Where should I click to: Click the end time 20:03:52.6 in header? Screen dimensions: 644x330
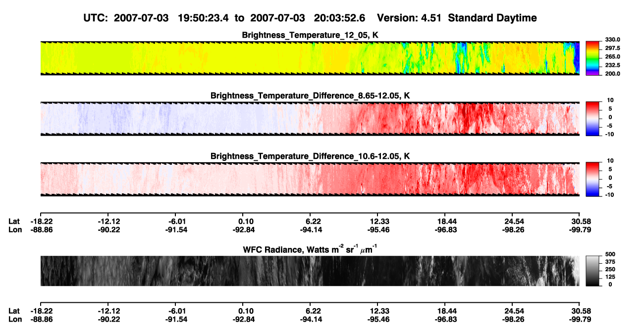click(x=339, y=18)
